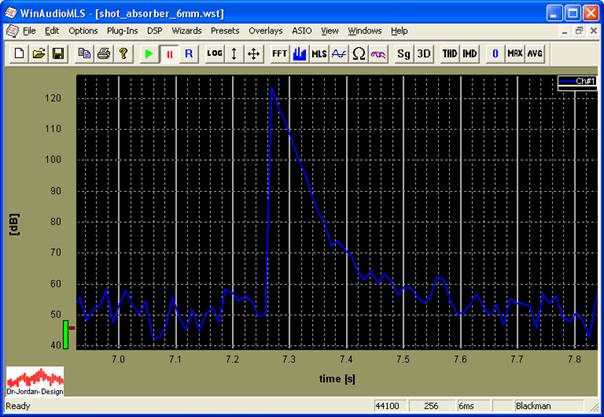Image resolution: width=604 pixels, height=417 pixels.
Task: Click the 7.3 time axis value
Action: click(289, 359)
